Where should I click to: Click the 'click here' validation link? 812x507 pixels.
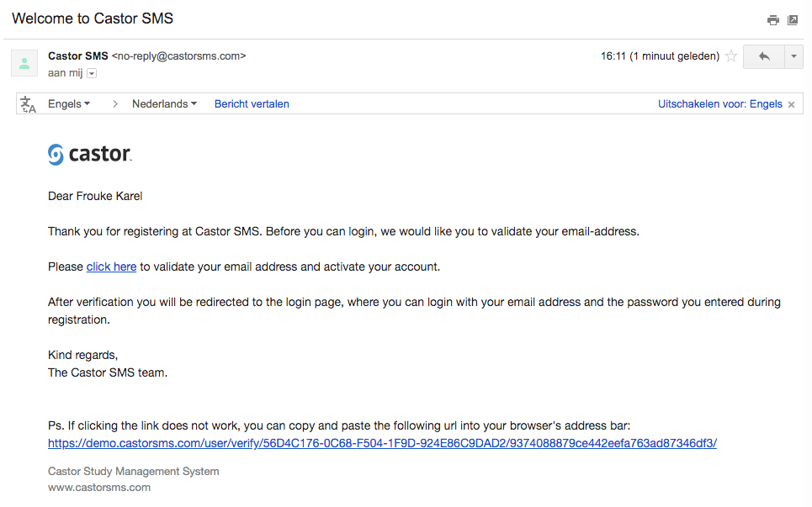(111, 267)
